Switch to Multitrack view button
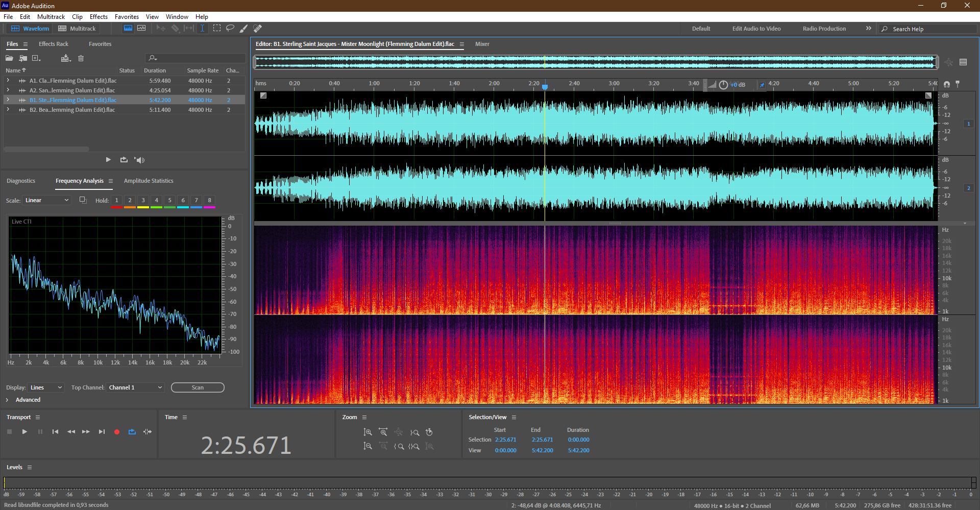This screenshot has height=510, width=980. click(x=77, y=29)
